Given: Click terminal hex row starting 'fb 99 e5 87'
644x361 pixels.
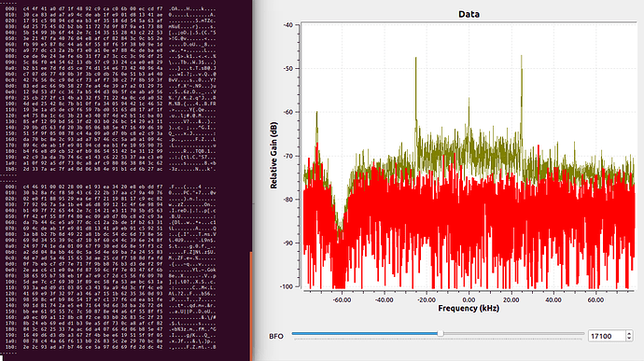Looking at the screenshot, I should [x=110, y=45].
